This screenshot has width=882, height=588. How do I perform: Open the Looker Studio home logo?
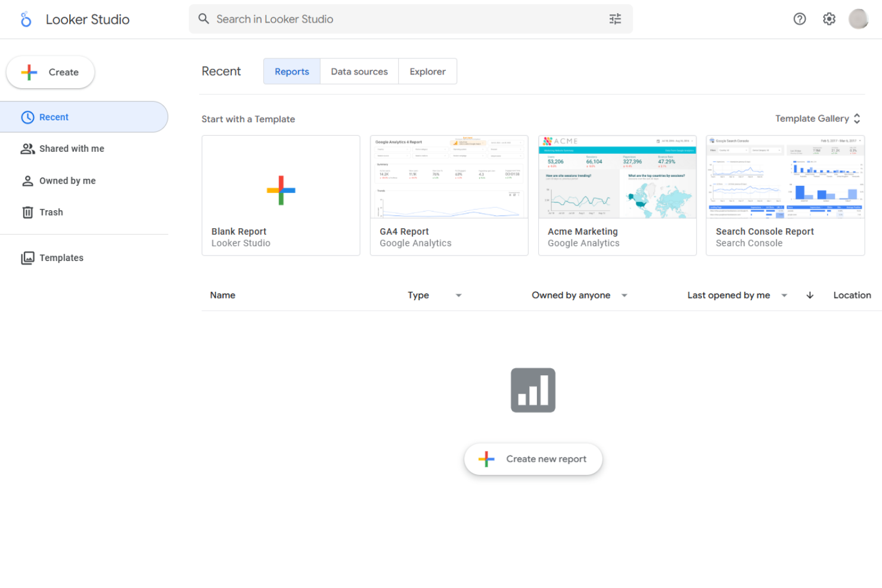click(x=26, y=18)
